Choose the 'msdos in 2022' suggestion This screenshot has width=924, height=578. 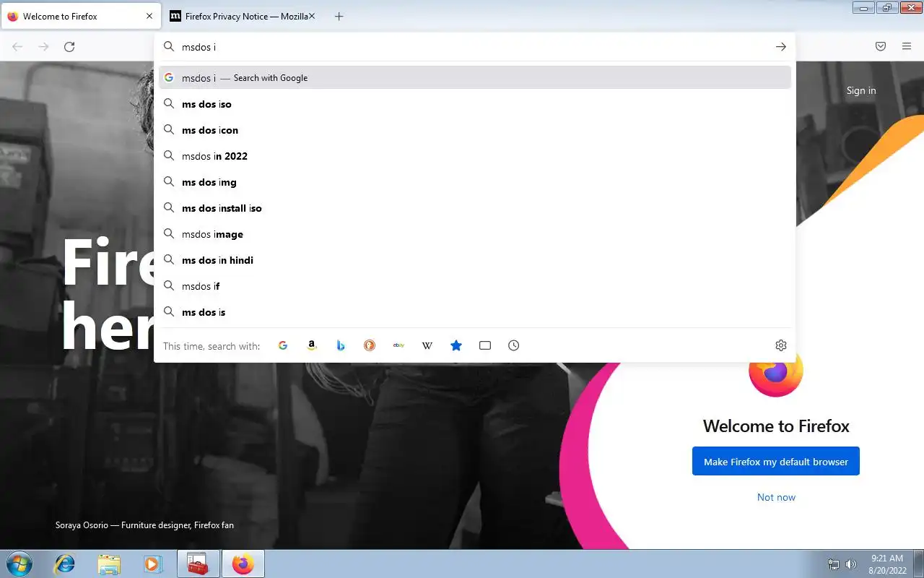click(475, 156)
